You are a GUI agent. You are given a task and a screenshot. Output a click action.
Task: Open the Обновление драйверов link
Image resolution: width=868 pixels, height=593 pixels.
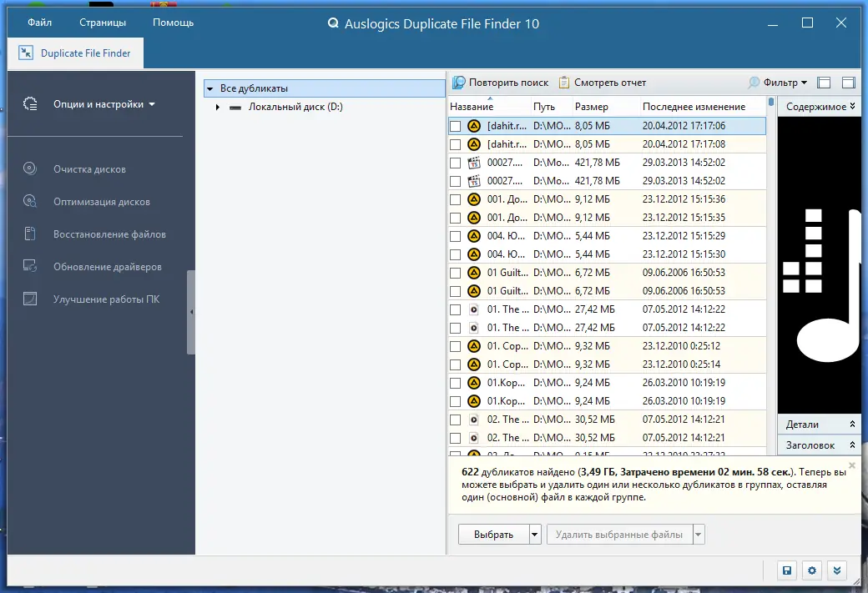108,267
